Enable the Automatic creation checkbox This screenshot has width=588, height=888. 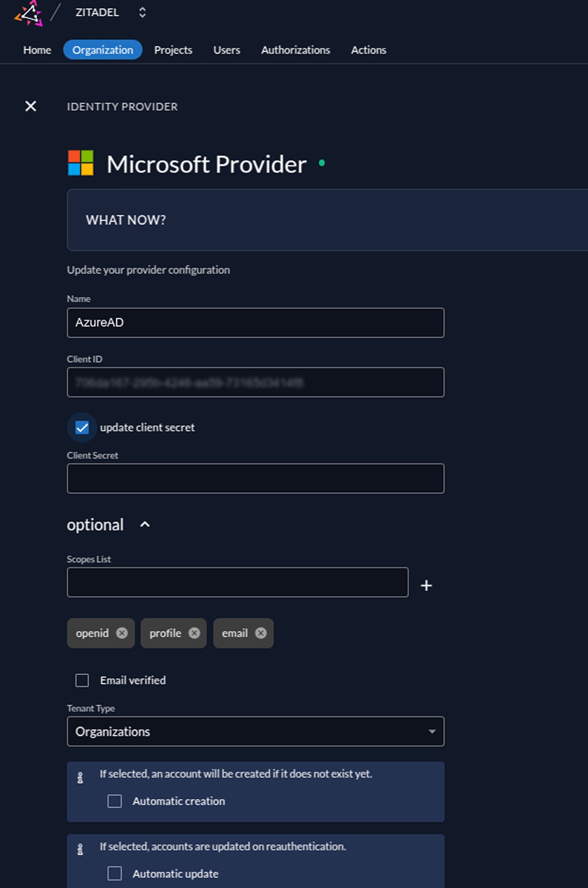click(x=115, y=801)
